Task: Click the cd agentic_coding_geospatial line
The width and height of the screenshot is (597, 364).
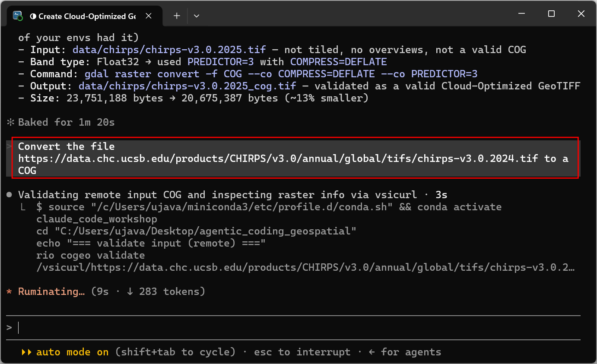Action: coord(196,231)
